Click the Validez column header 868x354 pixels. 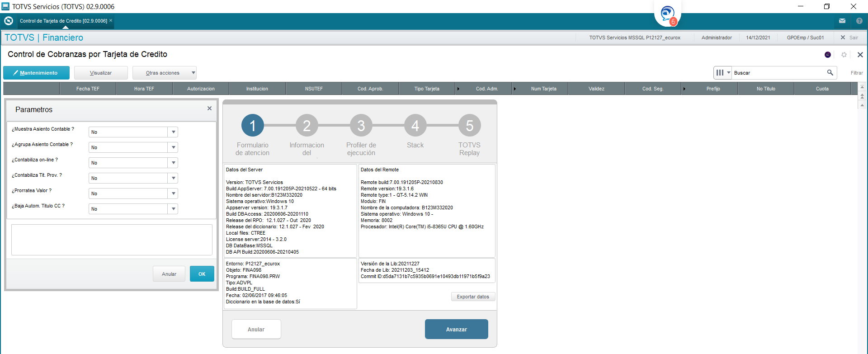(596, 89)
